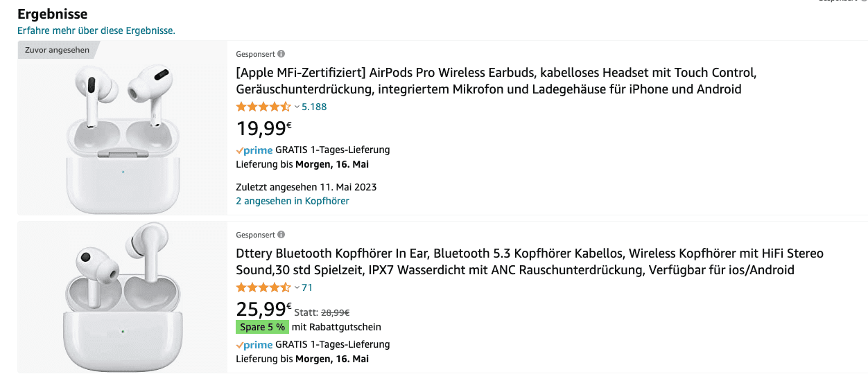Screen dimensions: 868x374
Task: Click prime logo in first listing
Action: [254, 150]
